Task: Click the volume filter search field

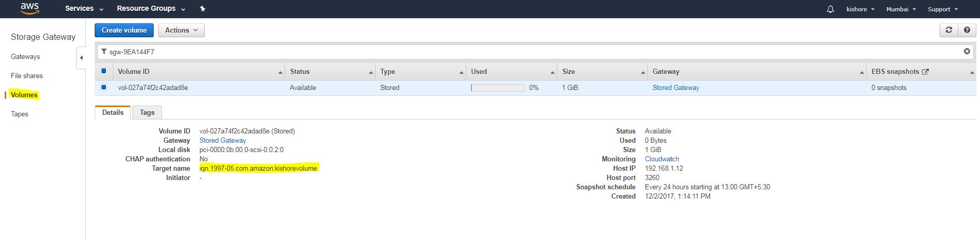Action: pyautogui.click(x=528, y=52)
